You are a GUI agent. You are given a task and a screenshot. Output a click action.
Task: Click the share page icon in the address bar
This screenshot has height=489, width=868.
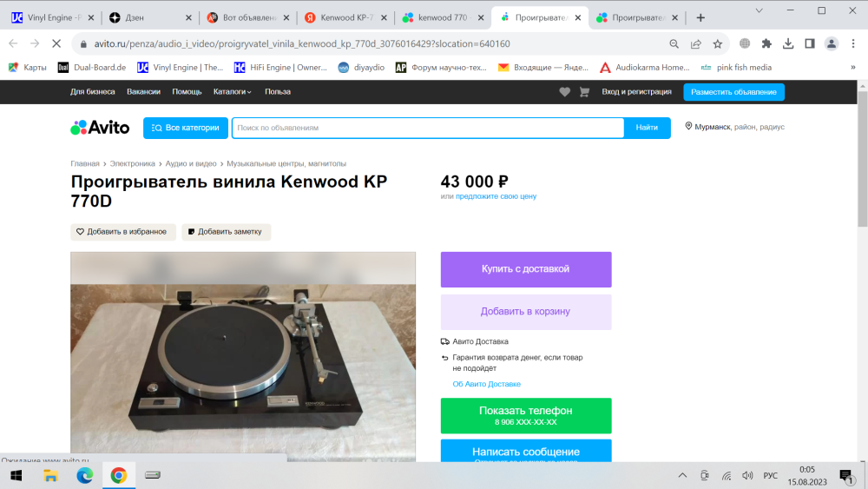tap(696, 43)
